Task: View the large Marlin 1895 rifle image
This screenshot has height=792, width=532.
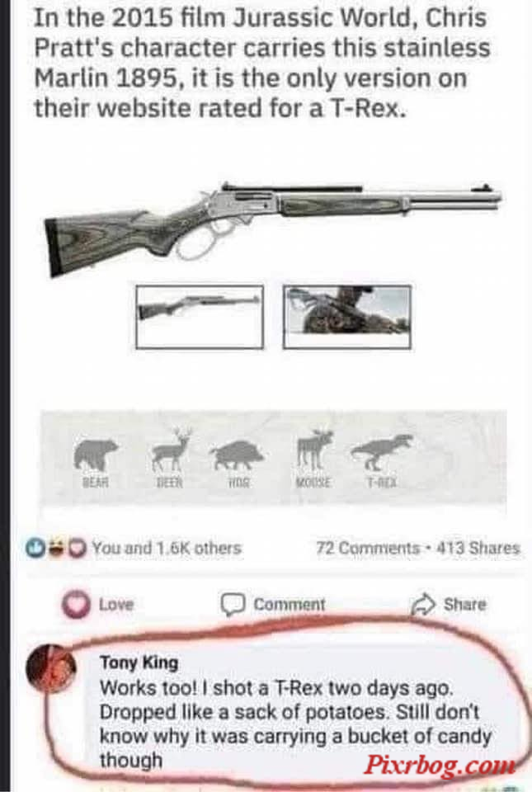Action: [273, 228]
